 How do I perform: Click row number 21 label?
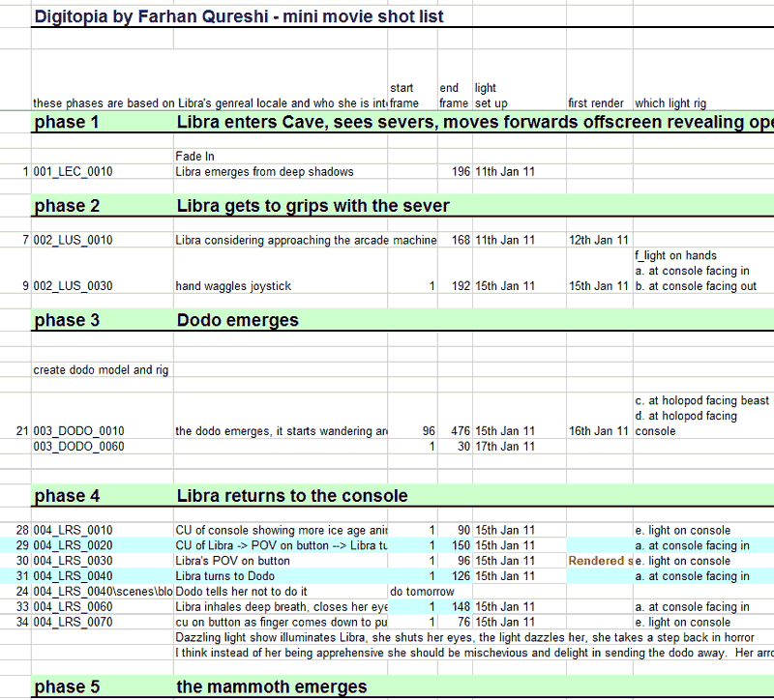[x=22, y=431]
